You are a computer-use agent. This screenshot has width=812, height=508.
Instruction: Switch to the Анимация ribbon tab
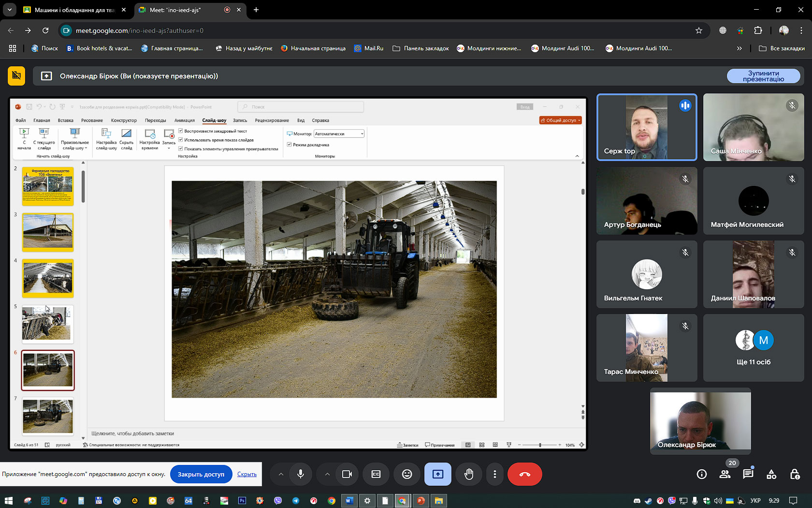(185, 120)
